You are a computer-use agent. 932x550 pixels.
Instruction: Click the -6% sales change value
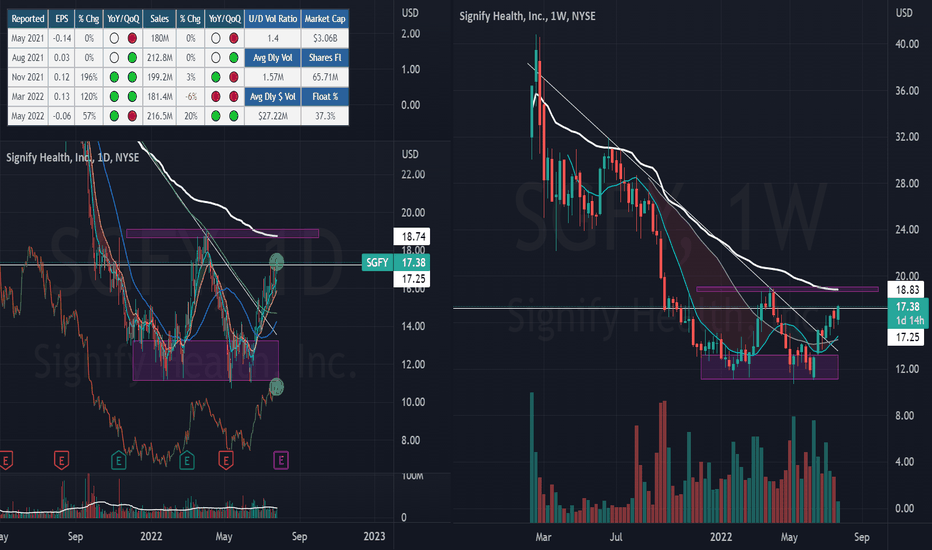191,96
